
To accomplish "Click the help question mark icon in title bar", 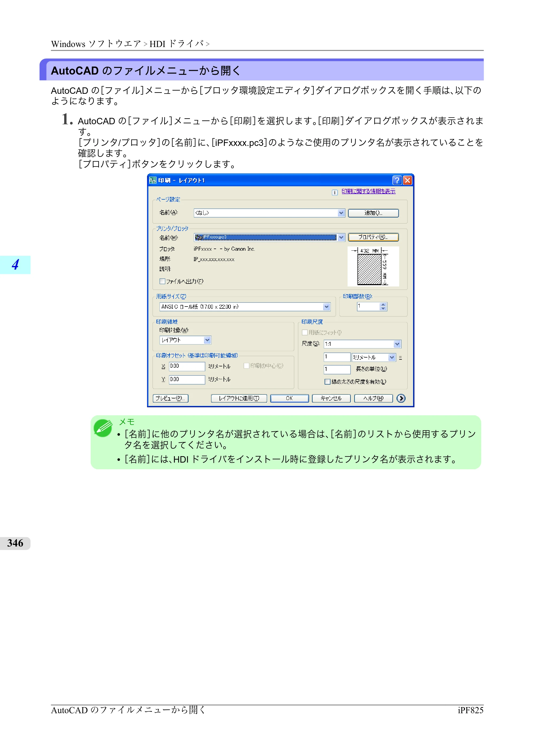I will [397, 180].
